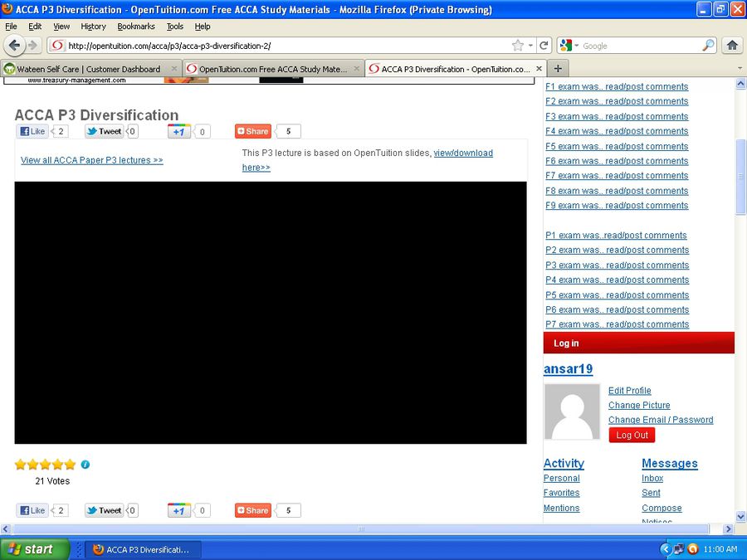
Task: Close the Wateen Self Care tab
Action: [174, 69]
